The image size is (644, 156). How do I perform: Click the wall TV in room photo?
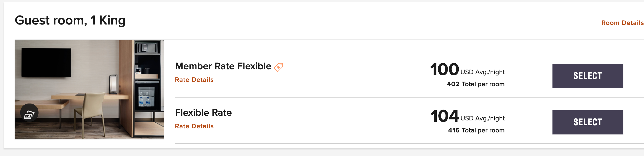tap(46, 62)
